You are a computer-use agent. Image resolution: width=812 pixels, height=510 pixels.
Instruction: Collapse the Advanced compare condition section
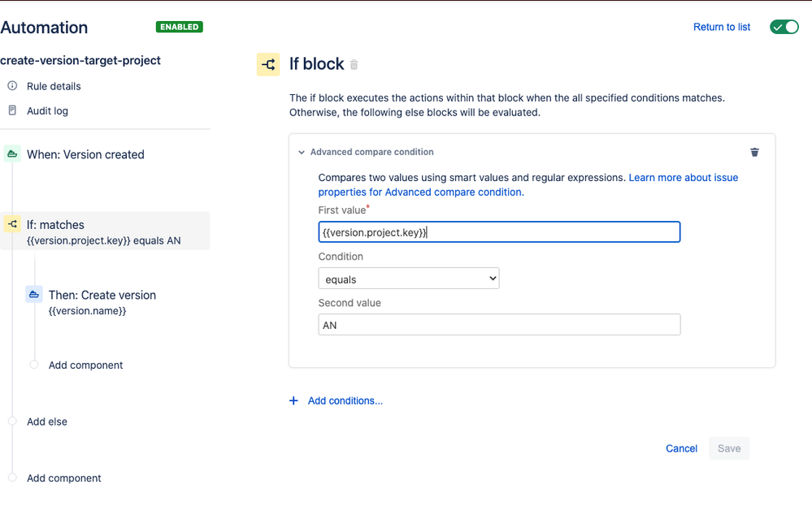302,152
